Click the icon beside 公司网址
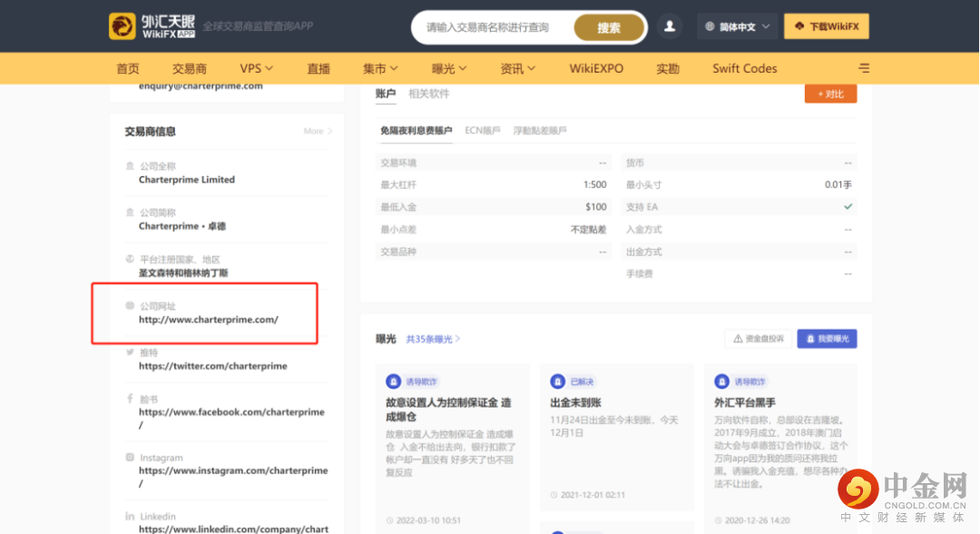Image resolution: width=980 pixels, height=534 pixels. (x=130, y=306)
